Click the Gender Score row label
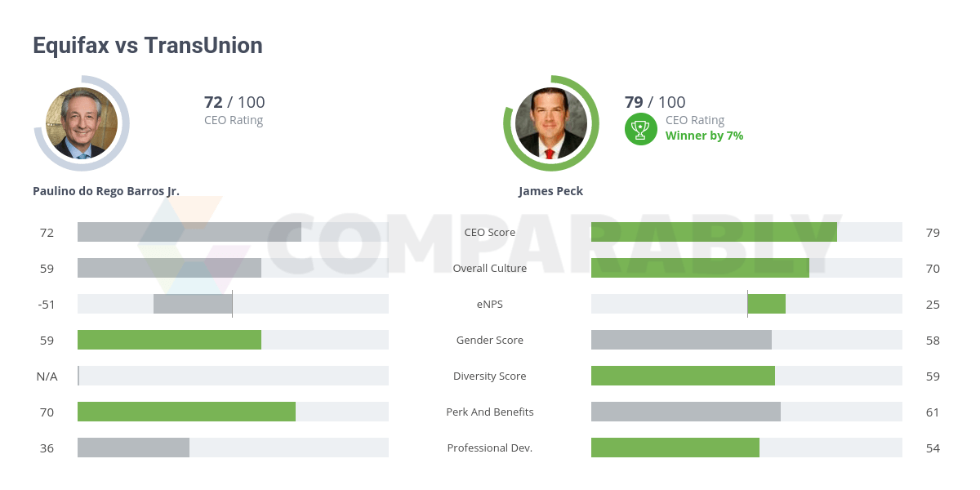This screenshot has width=980, height=490. coord(489,340)
